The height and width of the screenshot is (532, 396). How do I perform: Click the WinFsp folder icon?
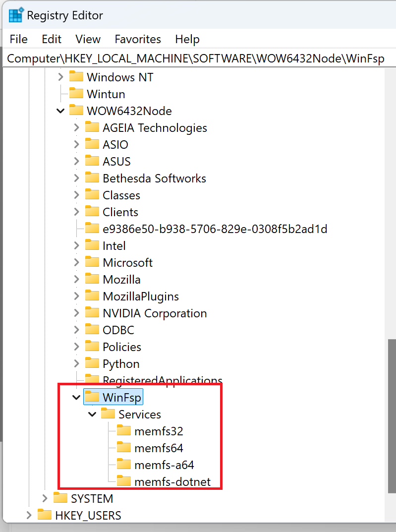click(x=92, y=397)
